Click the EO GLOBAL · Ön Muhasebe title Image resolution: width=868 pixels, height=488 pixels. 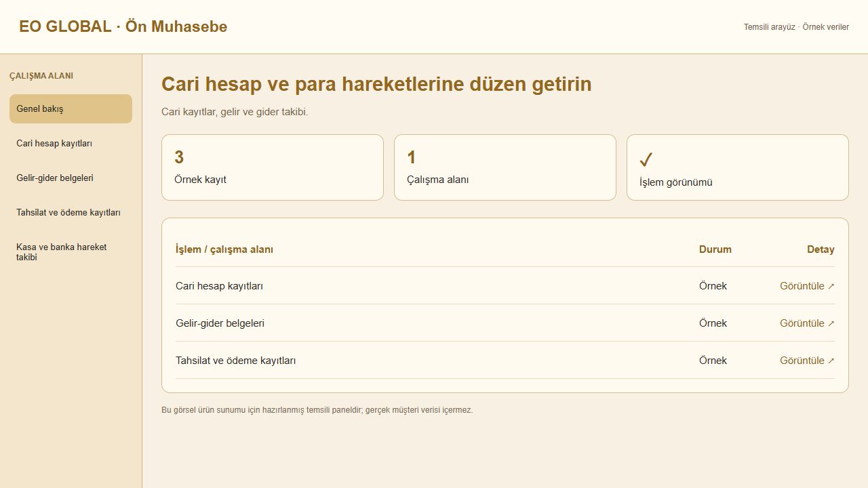(x=123, y=27)
